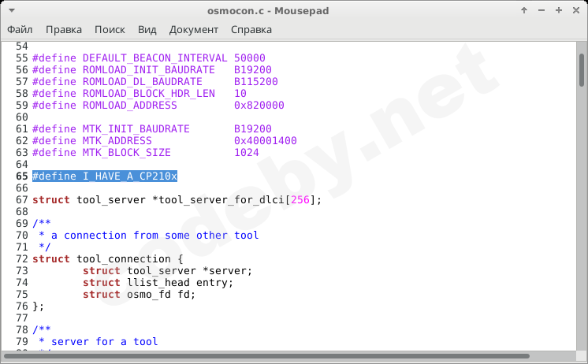This screenshot has width=588, height=364.
Task: Click 'MTK_ADDRESS' on line 62
Action: (x=117, y=140)
